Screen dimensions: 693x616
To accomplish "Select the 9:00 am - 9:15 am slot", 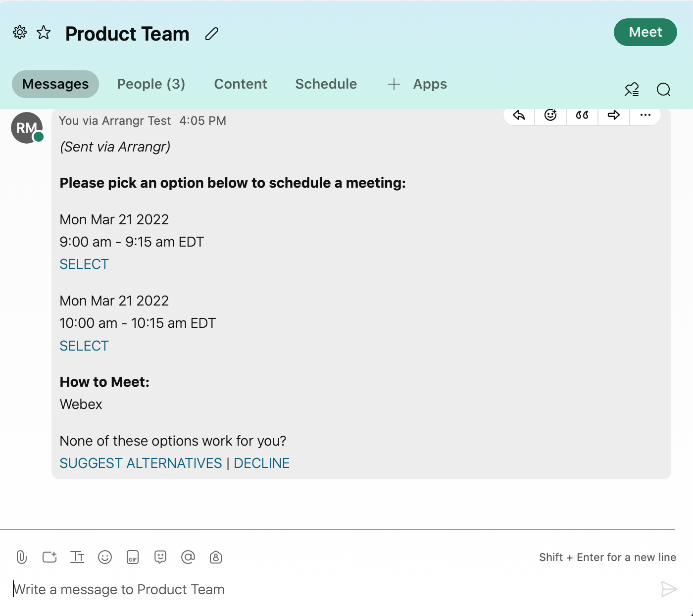I will (x=84, y=264).
